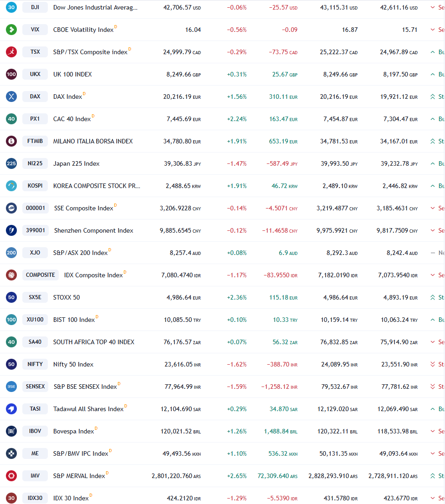Screen dimensions: 445x504
Task: Click the SSE Composite 000001 logo icon
Action: pyautogui.click(x=11, y=208)
